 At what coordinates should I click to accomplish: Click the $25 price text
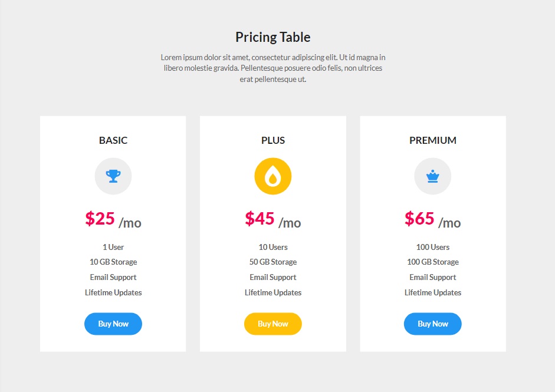point(100,219)
